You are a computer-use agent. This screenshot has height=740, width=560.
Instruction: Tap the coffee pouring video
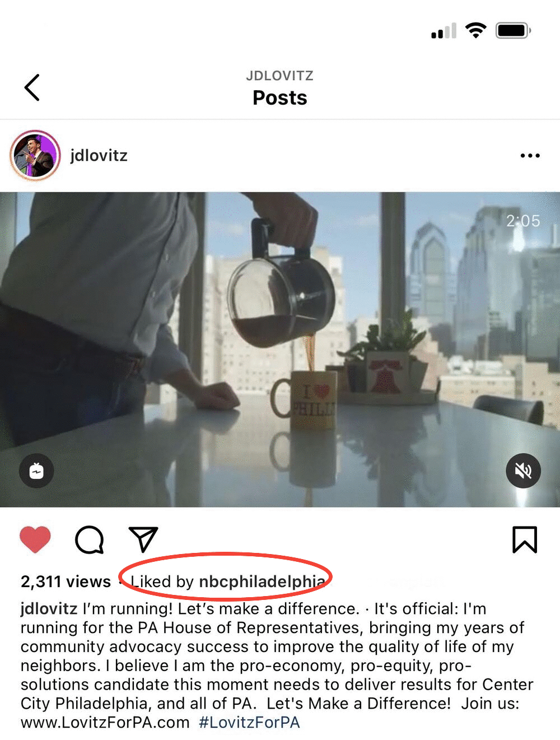[x=280, y=350]
